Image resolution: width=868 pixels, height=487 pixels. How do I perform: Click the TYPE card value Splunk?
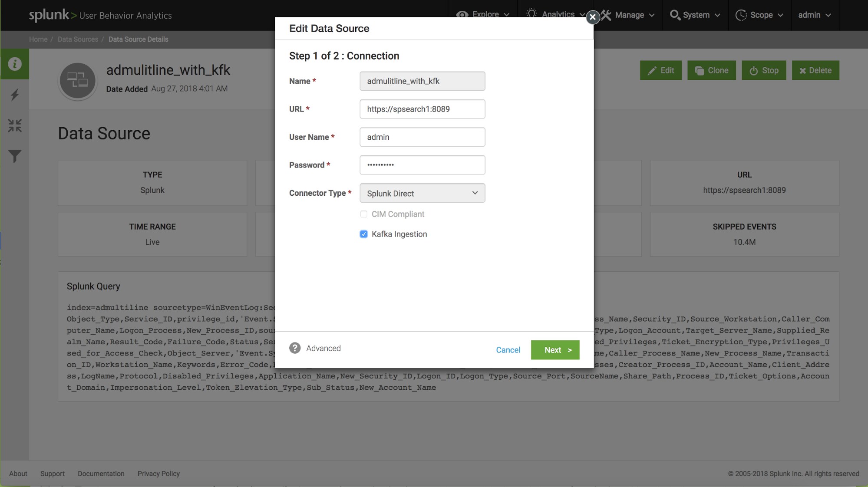click(x=152, y=190)
